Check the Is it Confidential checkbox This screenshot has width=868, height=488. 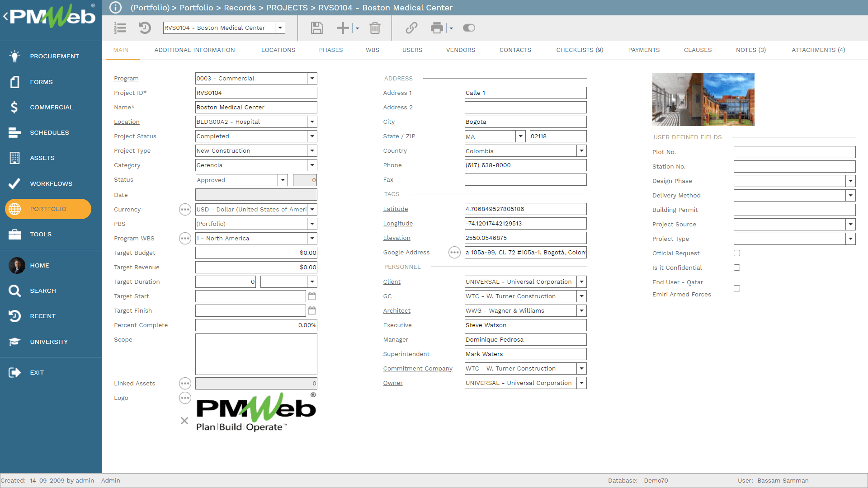click(737, 267)
